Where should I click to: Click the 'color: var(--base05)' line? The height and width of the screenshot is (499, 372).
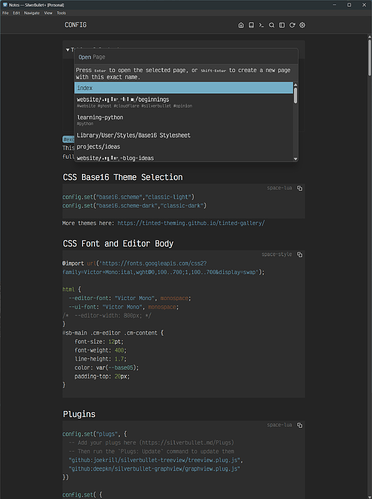tap(107, 368)
